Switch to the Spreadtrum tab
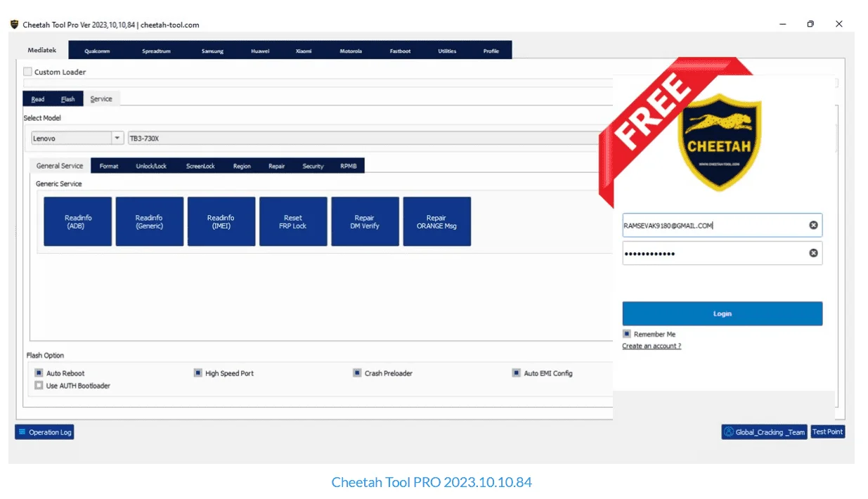 click(x=156, y=51)
